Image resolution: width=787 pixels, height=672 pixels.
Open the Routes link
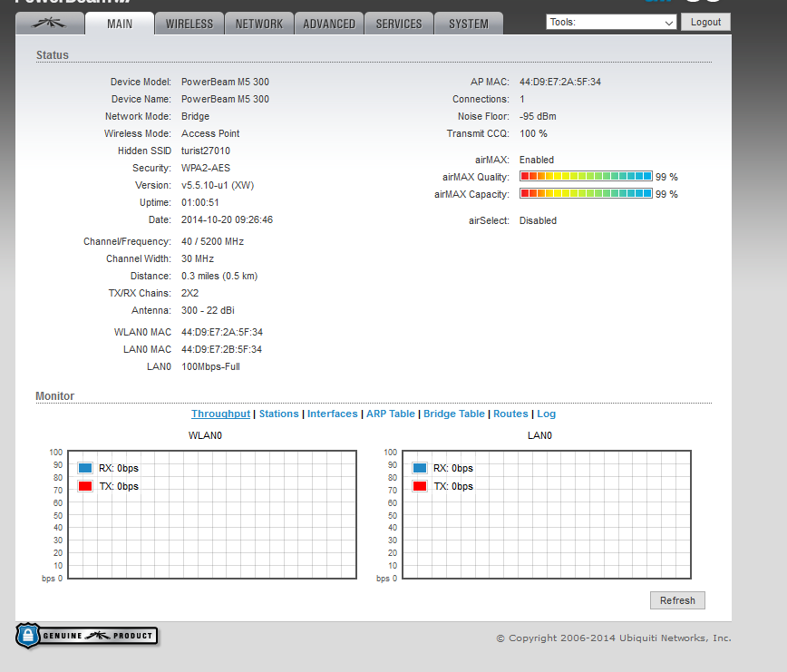pyautogui.click(x=510, y=414)
